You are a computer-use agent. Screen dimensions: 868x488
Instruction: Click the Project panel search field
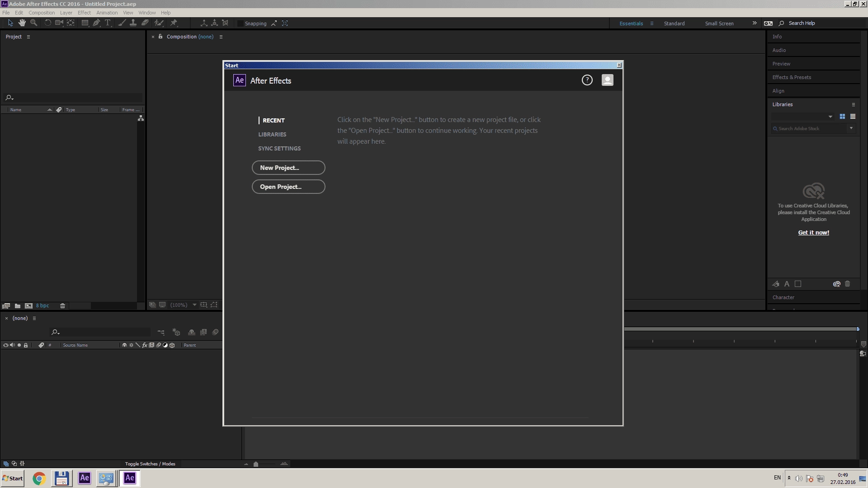(x=73, y=98)
